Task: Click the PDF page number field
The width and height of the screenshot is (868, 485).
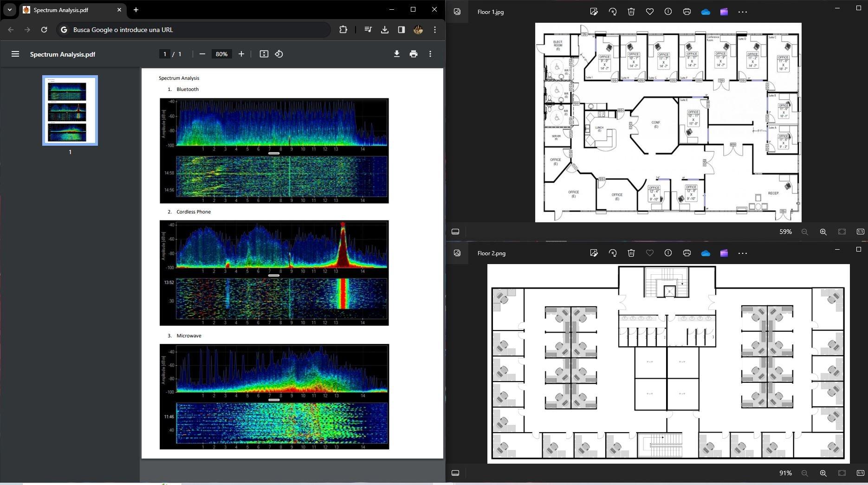Action: tap(165, 54)
